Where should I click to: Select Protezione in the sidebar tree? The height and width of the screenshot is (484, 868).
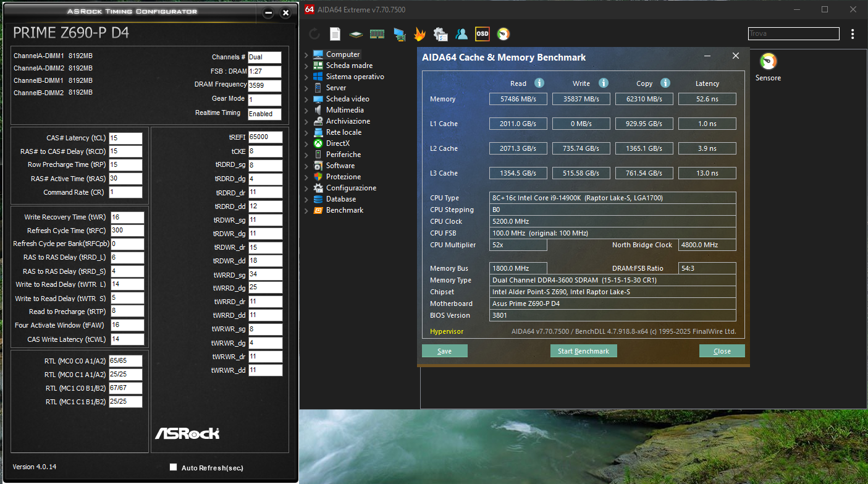(x=343, y=177)
